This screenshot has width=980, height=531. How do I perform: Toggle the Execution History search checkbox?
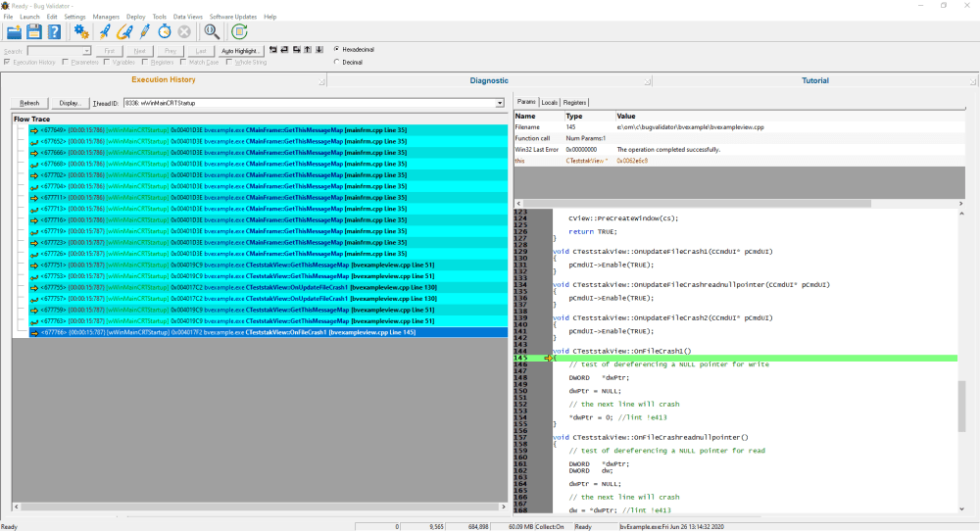click(x=7, y=62)
